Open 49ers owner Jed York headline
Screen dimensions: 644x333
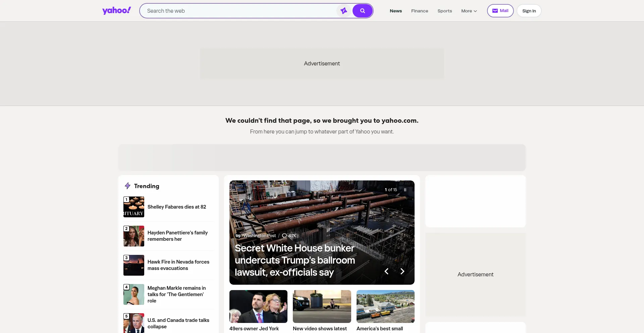(254, 329)
